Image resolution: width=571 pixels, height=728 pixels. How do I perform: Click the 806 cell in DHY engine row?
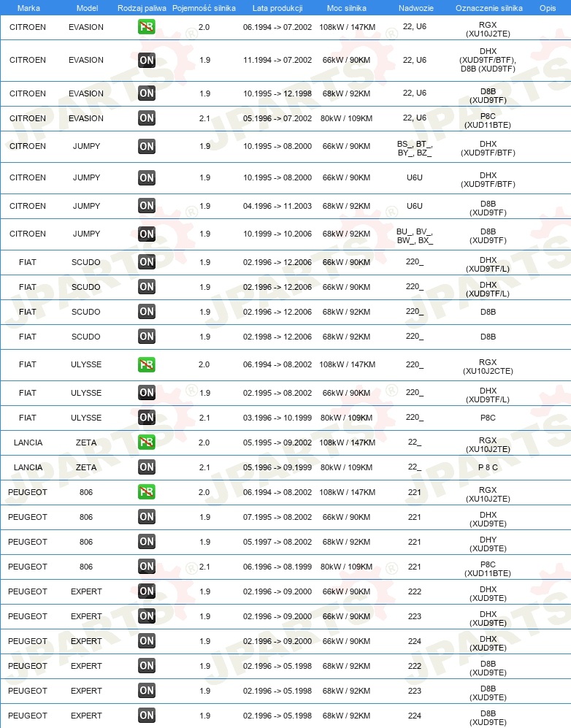(86, 542)
